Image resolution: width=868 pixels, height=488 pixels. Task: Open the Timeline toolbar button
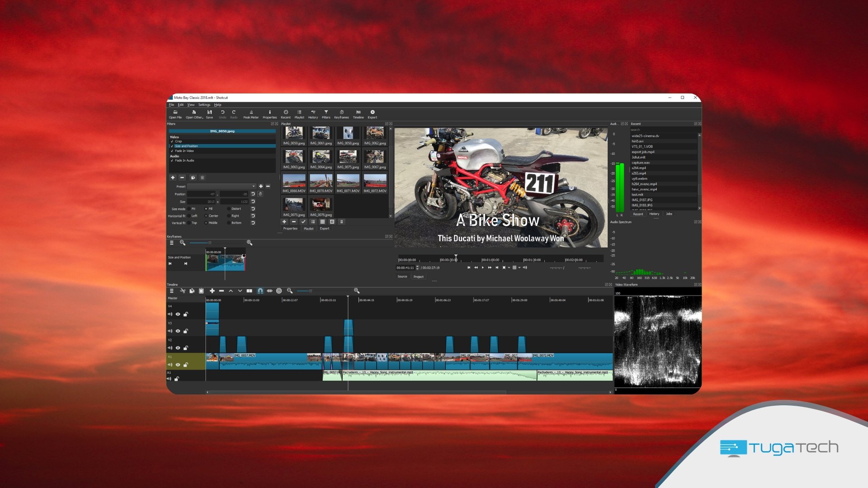tap(358, 114)
